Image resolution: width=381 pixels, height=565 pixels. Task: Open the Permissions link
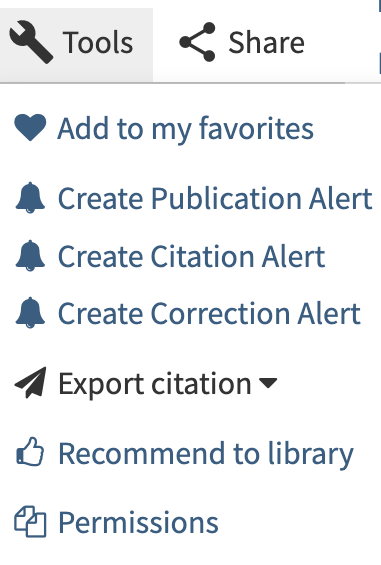138,522
